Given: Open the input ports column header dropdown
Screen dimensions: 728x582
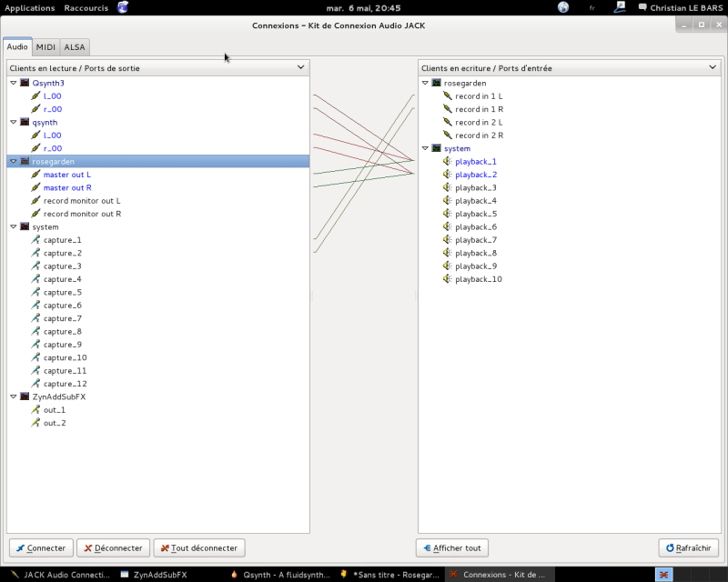Looking at the screenshot, I should tap(713, 68).
